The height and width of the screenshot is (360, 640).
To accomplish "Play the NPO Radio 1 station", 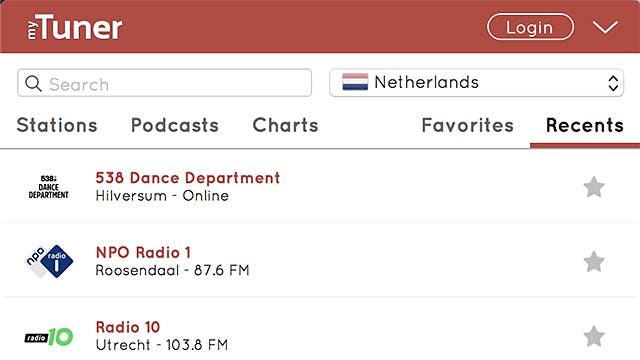I will click(143, 253).
